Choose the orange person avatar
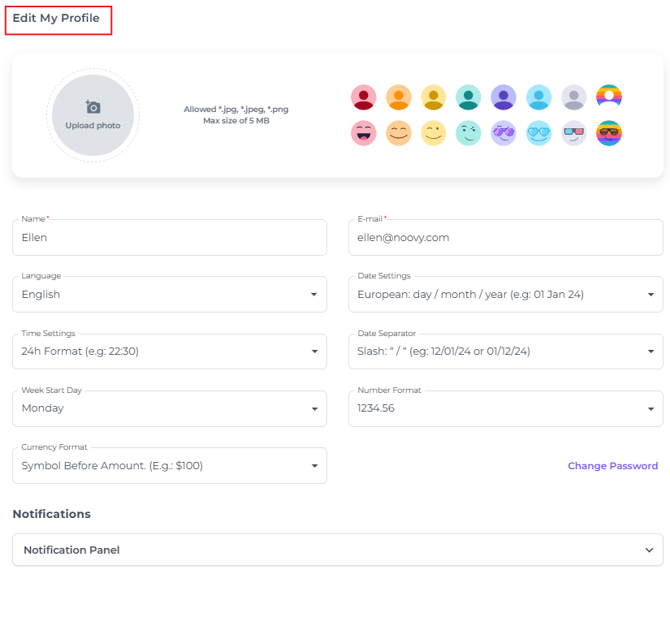The width and height of the screenshot is (670, 617). 398,97
